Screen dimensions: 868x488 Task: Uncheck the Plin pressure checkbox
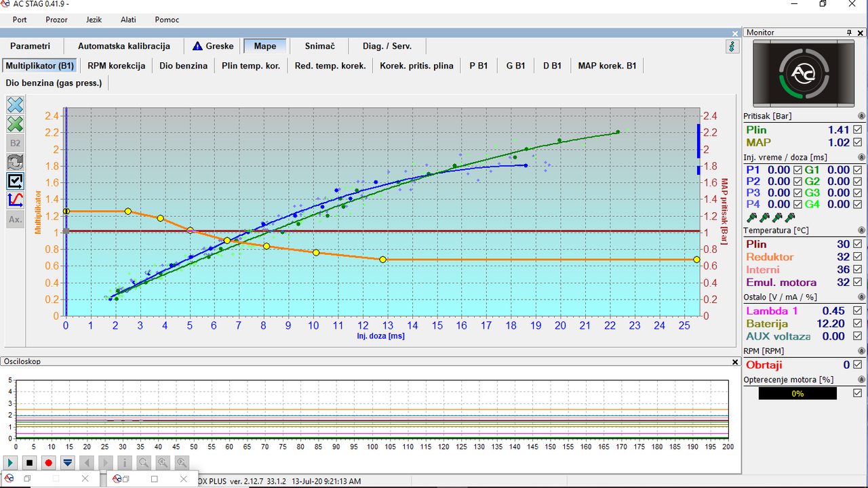(858, 129)
